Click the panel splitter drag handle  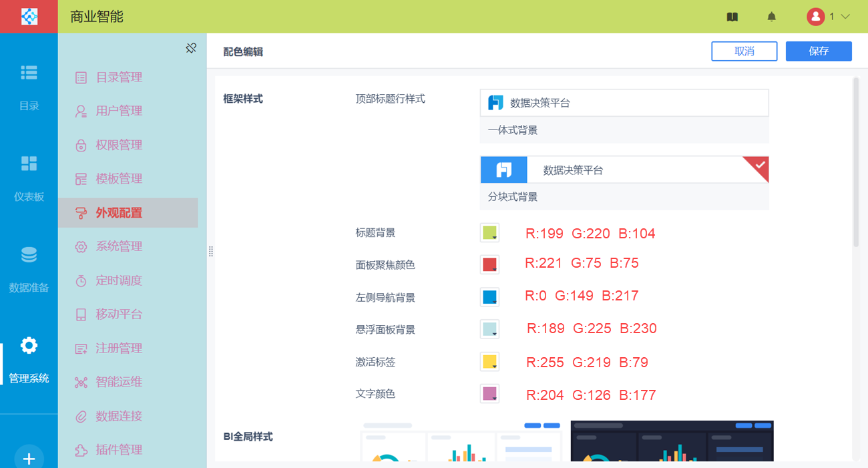point(210,252)
